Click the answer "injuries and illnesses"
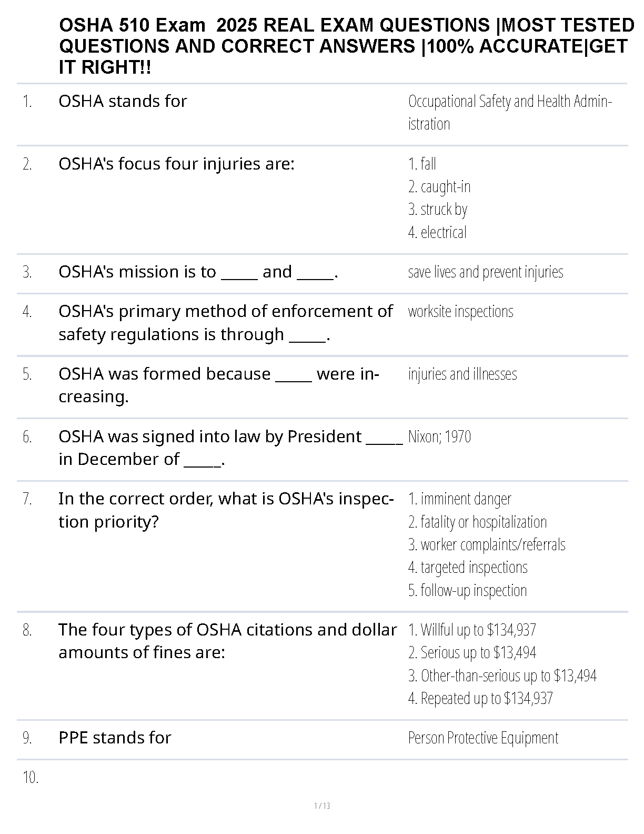The height and width of the screenshot is (834, 644). 462,374
